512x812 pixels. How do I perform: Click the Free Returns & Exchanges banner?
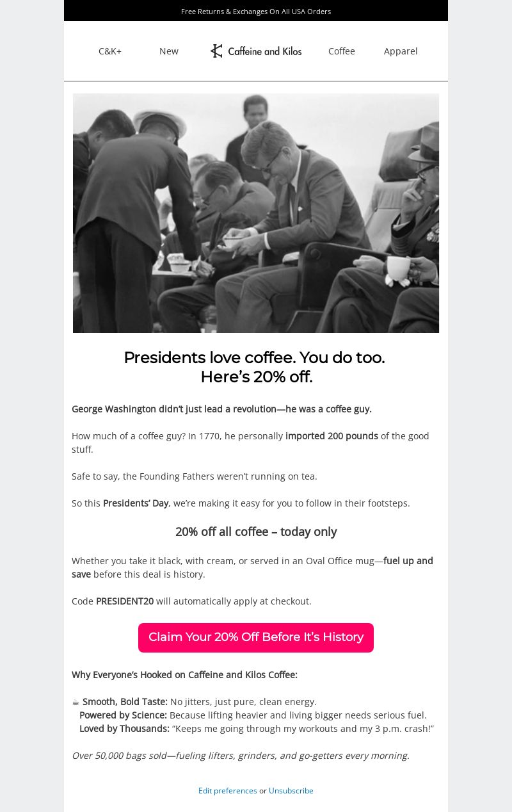pyautogui.click(x=256, y=11)
